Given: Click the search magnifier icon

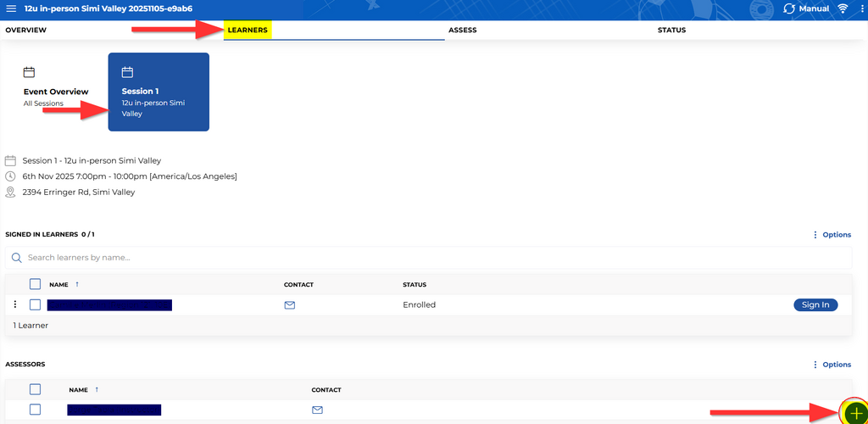Looking at the screenshot, I should [x=16, y=258].
